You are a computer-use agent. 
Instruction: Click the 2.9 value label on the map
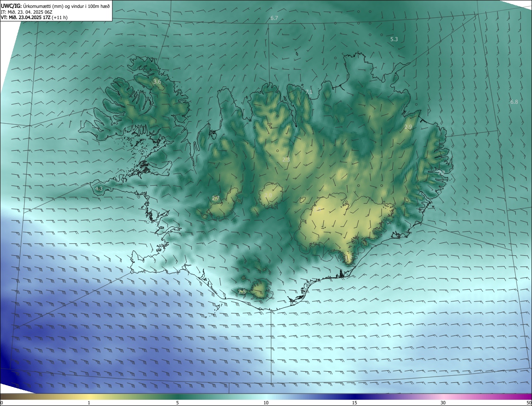point(408,127)
